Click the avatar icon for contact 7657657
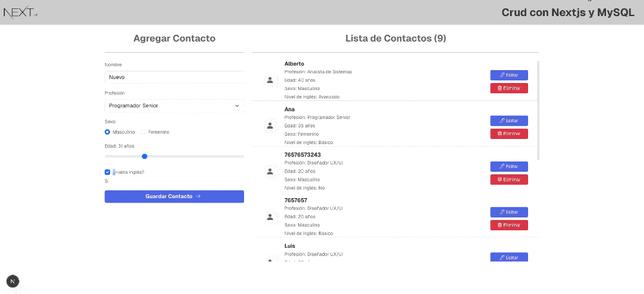Image resolution: width=644 pixels, height=294 pixels. 270,217
